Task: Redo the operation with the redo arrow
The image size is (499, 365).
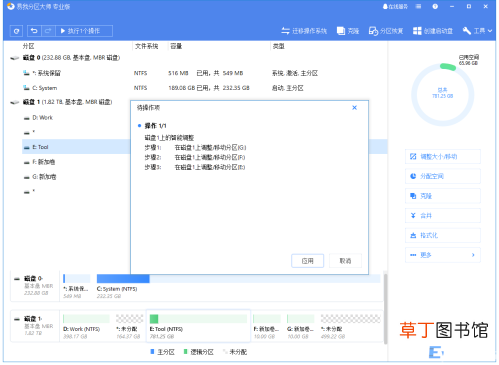Action: 48,31
